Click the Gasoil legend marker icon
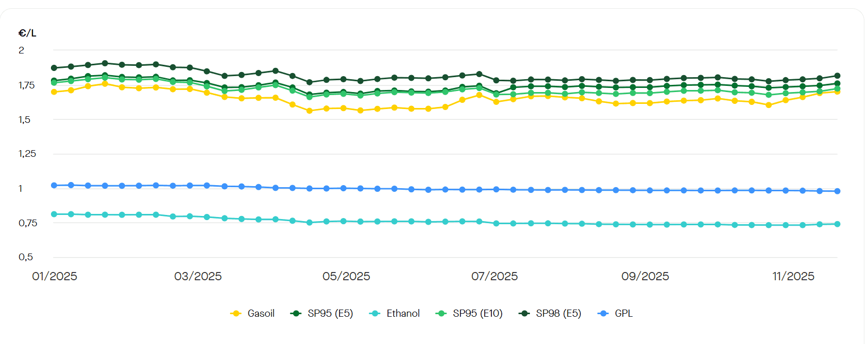The height and width of the screenshot is (344, 868). [236, 314]
